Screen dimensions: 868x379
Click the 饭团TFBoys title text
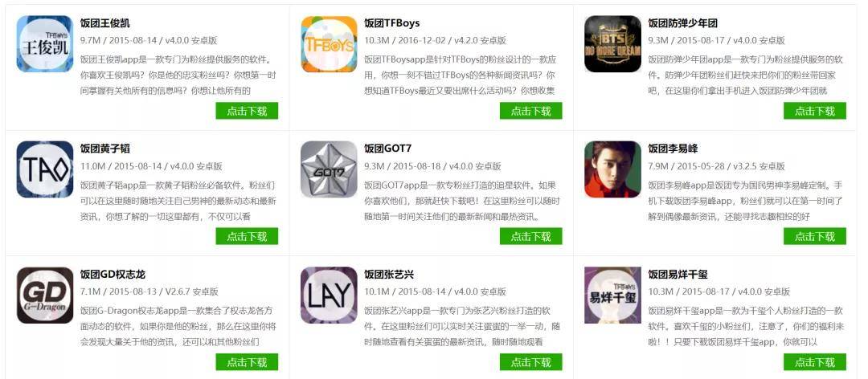tap(392, 23)
